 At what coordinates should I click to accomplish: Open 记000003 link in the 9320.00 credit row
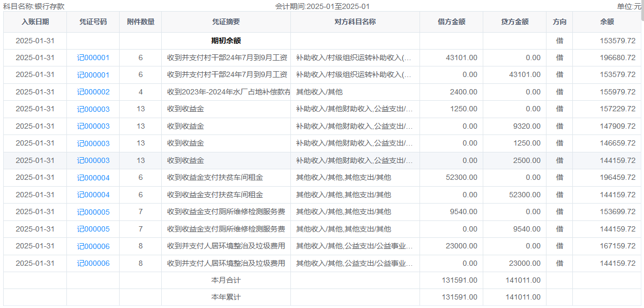coord(93,126)
